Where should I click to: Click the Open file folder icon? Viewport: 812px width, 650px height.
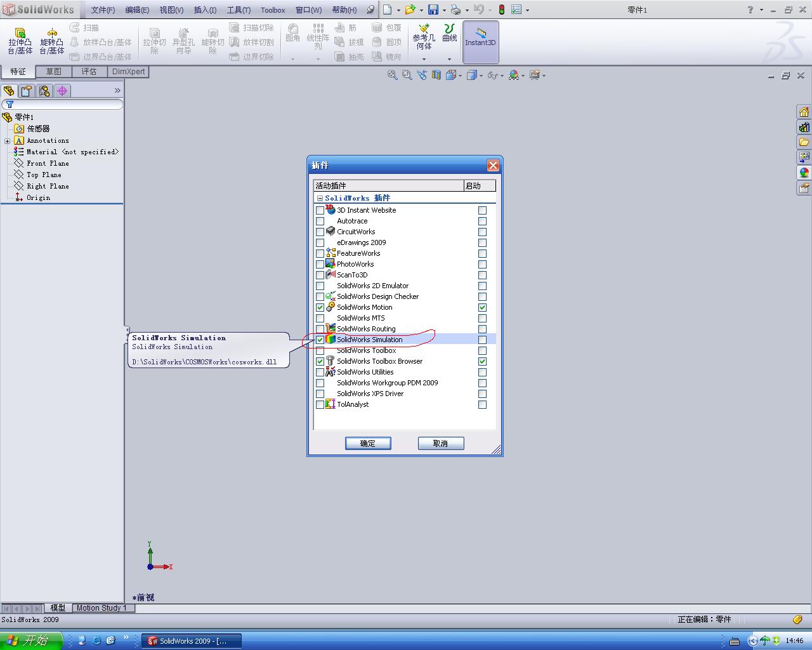tap(410, 10)
